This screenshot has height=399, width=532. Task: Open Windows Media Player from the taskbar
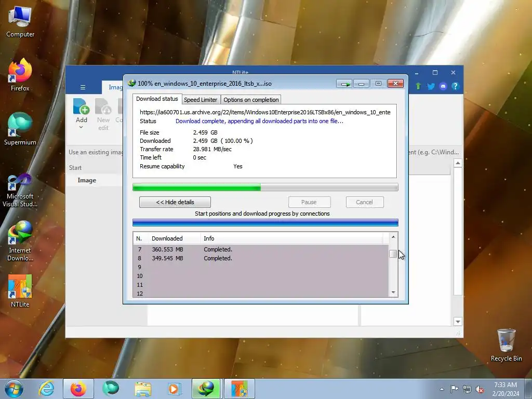175,389
